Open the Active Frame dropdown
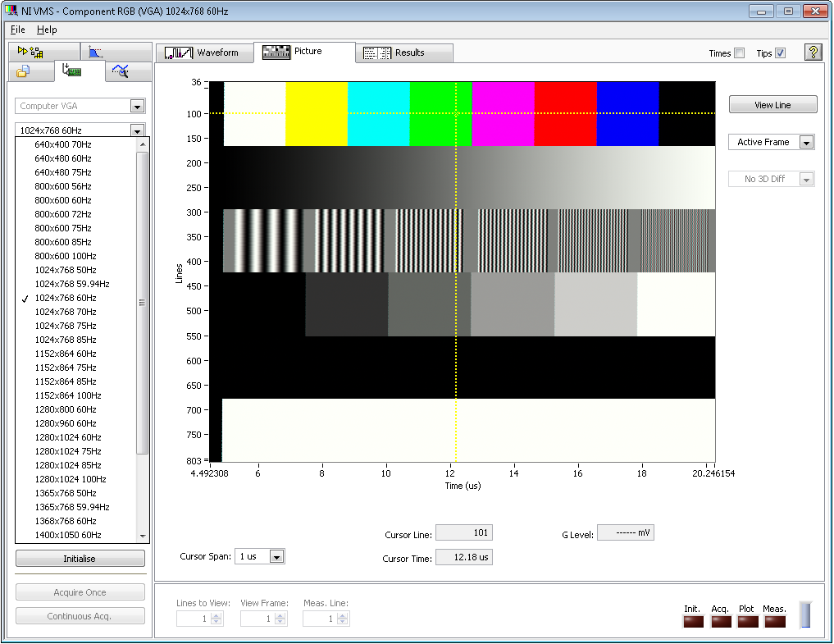The image size is (834, 644). [806, 143]
